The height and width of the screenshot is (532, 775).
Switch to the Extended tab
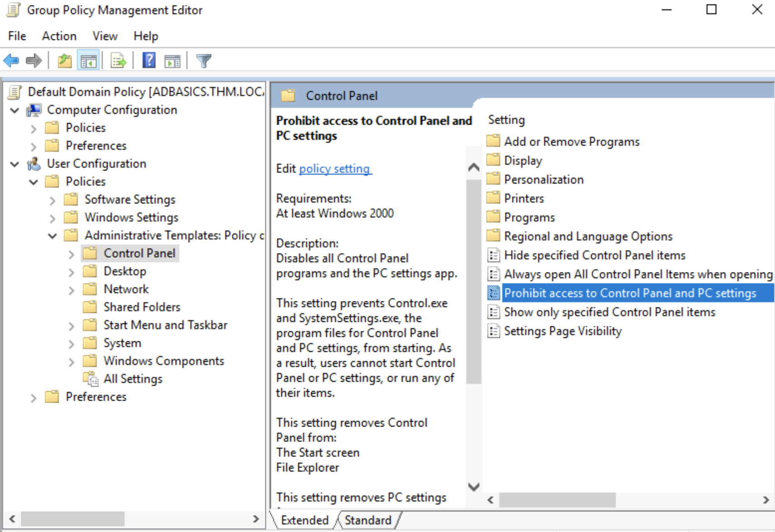304,520
